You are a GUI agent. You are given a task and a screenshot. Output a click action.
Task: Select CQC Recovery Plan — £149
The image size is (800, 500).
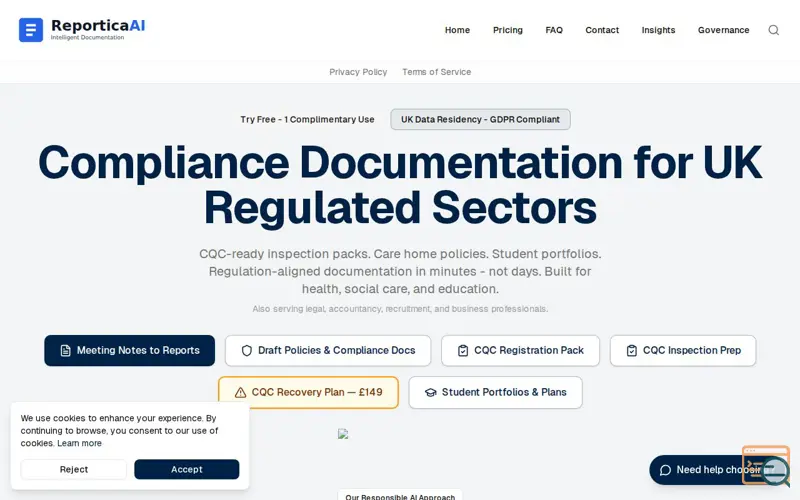click(308, 392)
